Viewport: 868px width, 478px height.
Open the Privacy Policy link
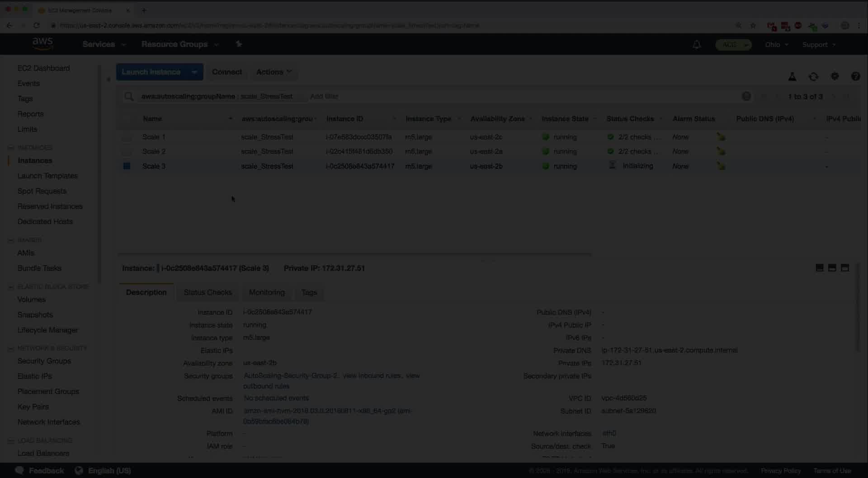pos(781,471)
